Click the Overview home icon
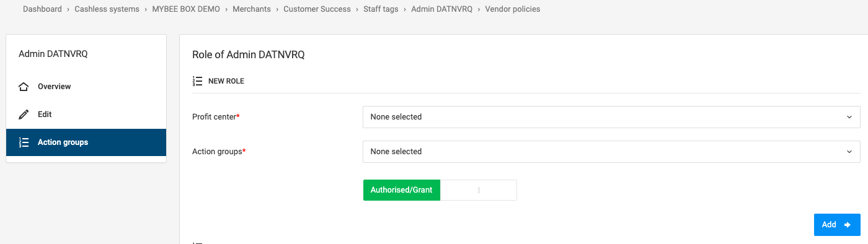The width and height of the screenshot is (868, 244). 24,87
